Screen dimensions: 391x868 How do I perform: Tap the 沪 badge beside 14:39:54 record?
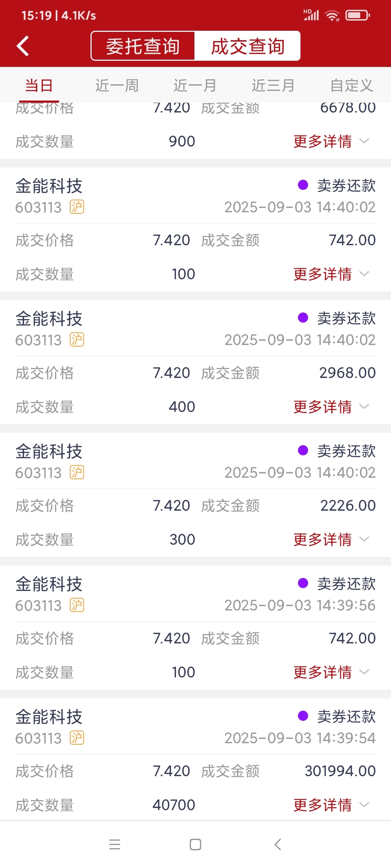point(77,738)
